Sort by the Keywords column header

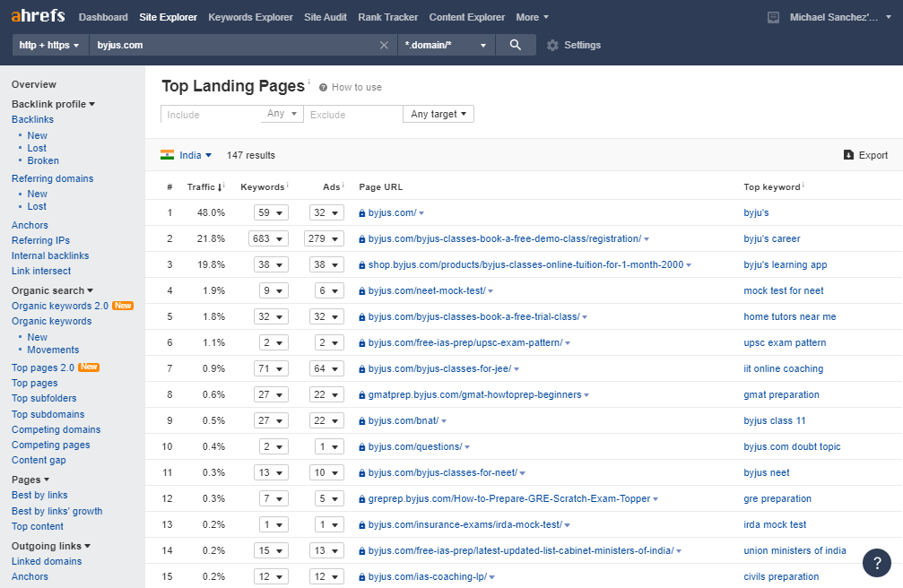point(262,187)
